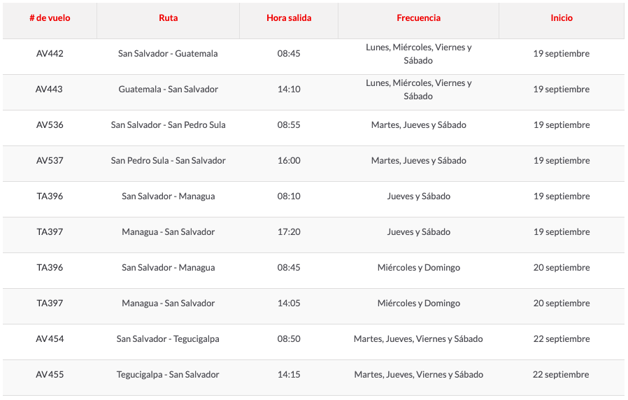Select the 'Frecuencia' column header
The image size is (628, 400).
(x=418, y=18)
